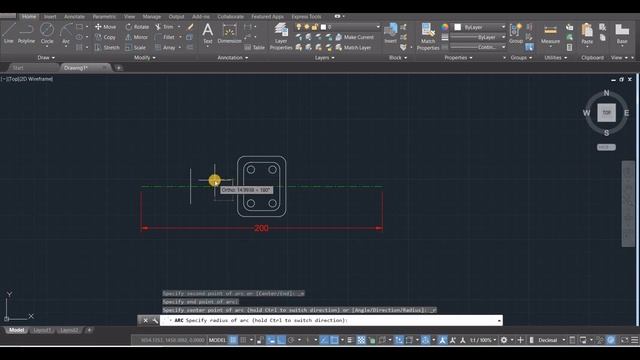Screen dimensions: 640x360
Task: Switch to the Manage ribbon tab
Action: pyautogui.click(x=151, y=17)
